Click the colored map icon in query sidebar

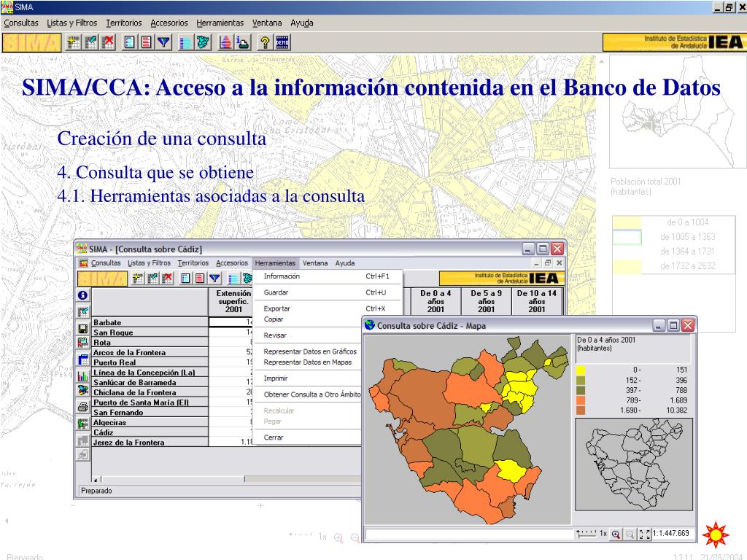[83, 391]
